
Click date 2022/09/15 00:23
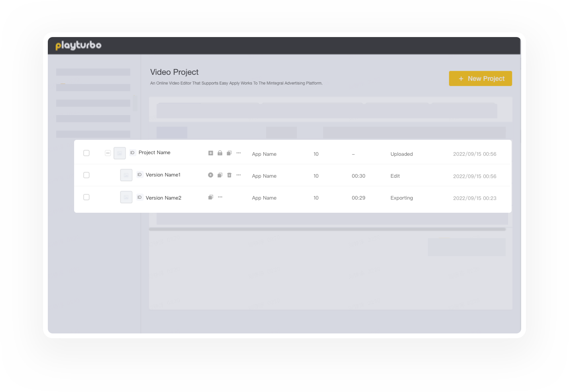tap(475, 198)
